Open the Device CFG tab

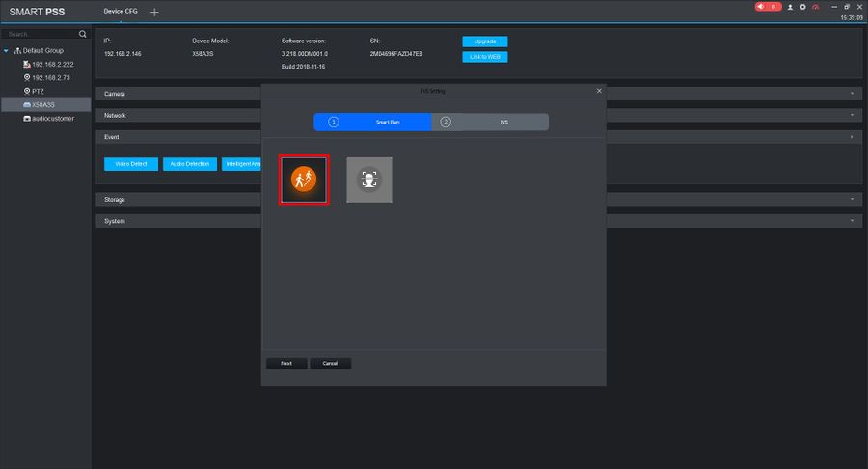coord(121,11)
